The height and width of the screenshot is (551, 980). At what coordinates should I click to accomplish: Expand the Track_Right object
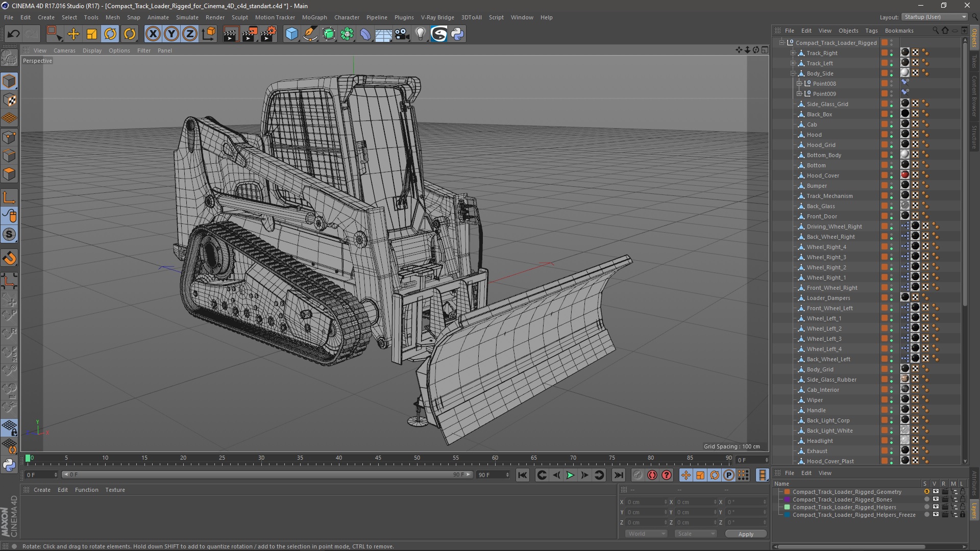tap(793, 53)
